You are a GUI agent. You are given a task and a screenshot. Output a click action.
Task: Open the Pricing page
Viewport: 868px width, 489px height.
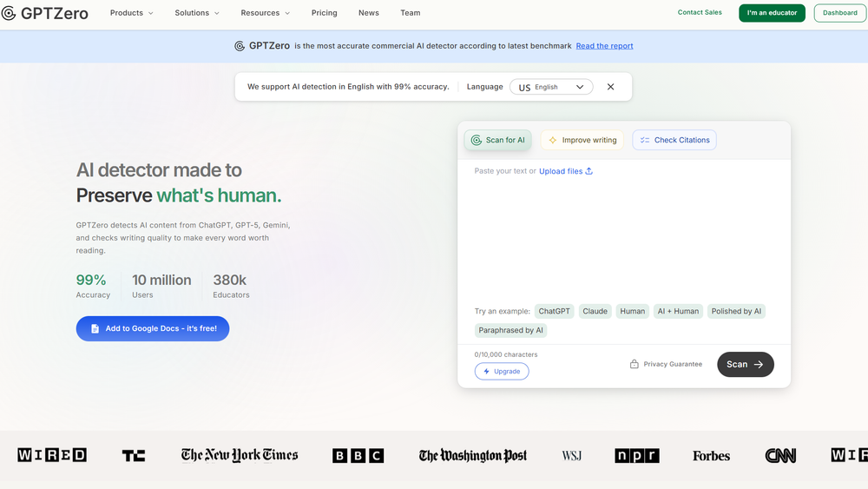coord(324,13)
